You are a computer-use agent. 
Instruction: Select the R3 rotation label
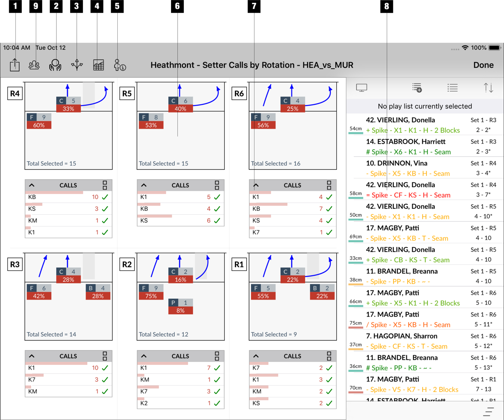pos(15,264)
